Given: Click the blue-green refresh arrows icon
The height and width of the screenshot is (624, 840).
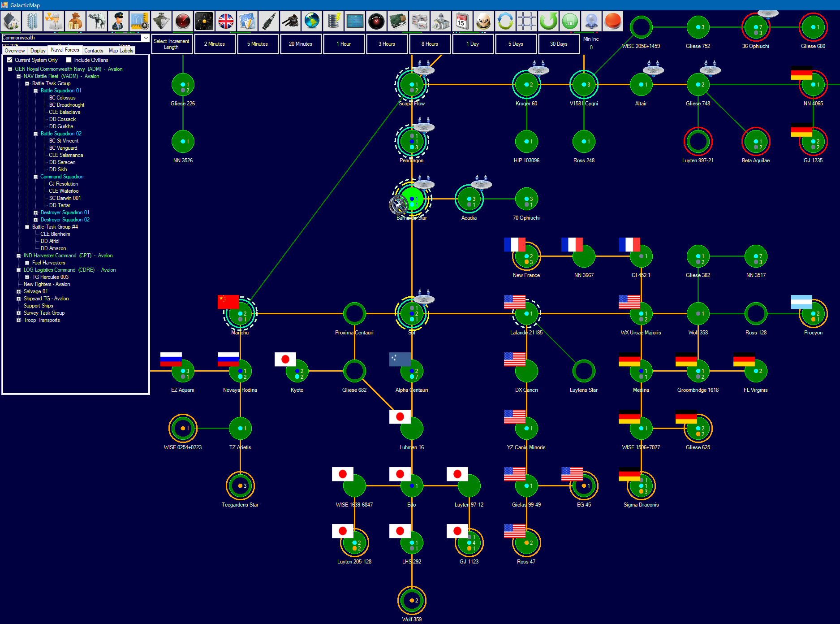Looking at the screenshot, I should pos(505,21).
